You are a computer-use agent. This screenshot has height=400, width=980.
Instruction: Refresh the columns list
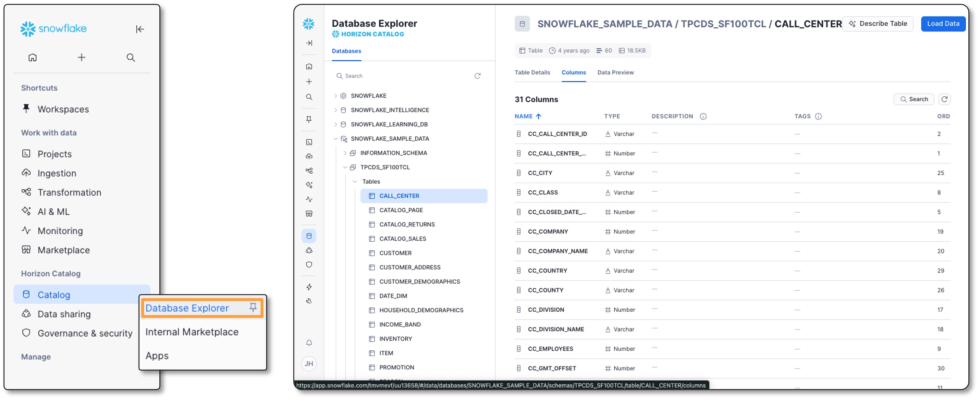click(944, 99)
